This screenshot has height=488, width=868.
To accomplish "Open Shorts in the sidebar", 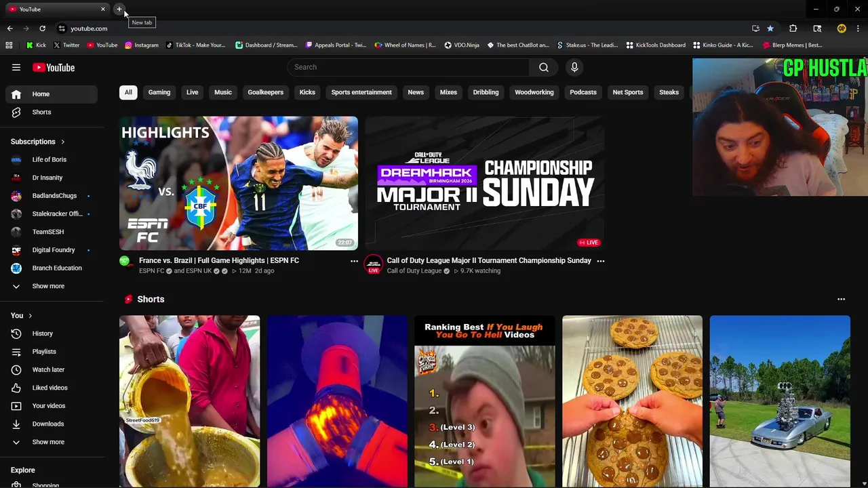I will click(52, 112).
